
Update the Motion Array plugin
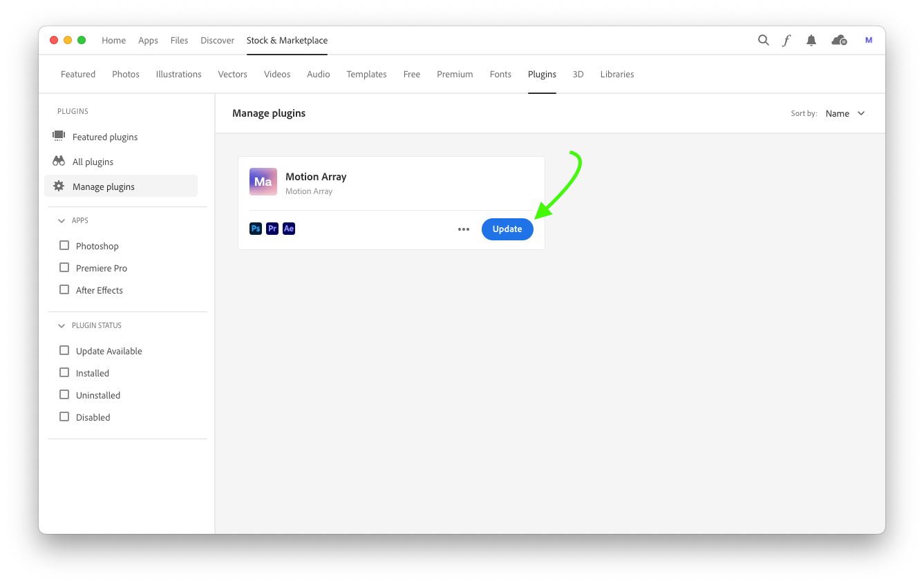[507, 229]
